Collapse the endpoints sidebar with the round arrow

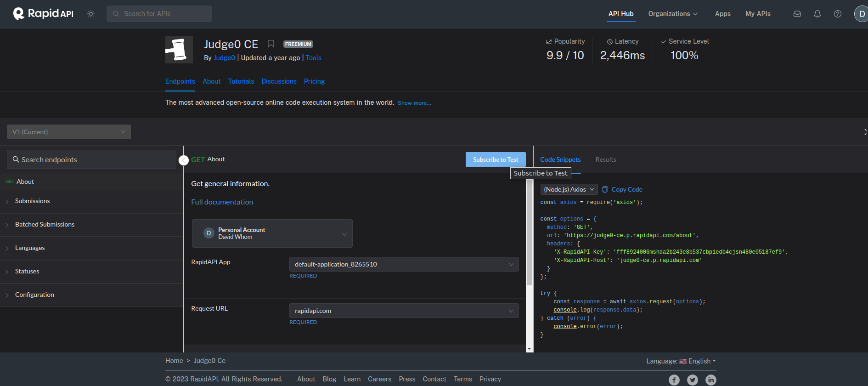point(184,160)
